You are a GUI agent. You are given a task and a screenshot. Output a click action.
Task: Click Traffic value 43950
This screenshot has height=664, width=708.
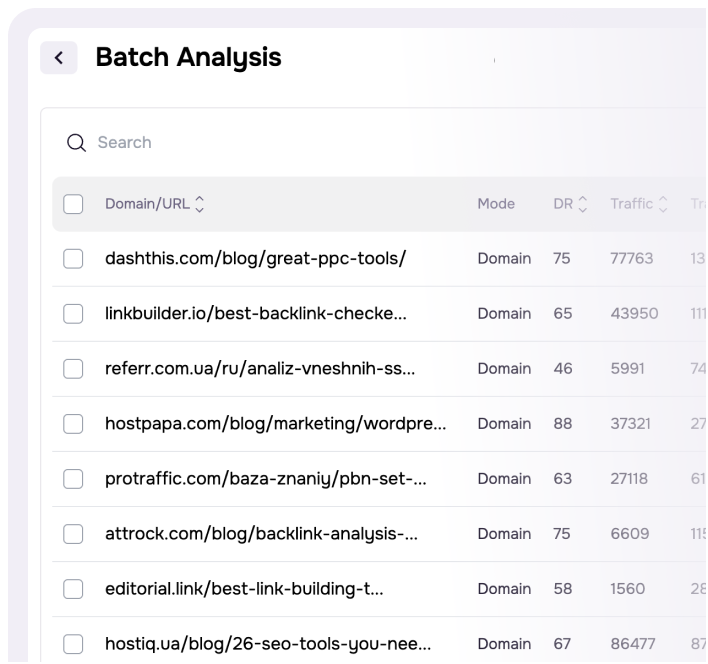(x=634, y=314)
